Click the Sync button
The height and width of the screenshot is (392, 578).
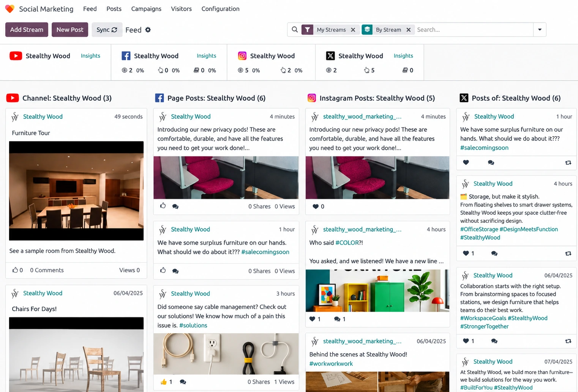107,30
